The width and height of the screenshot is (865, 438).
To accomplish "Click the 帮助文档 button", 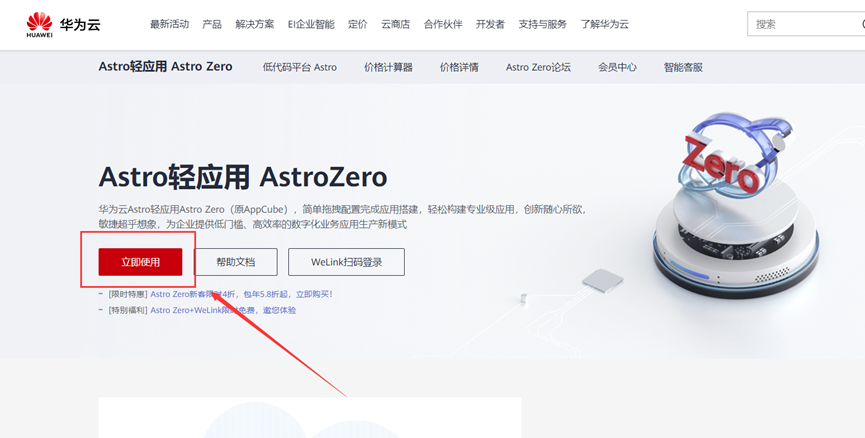I will 236,262.
